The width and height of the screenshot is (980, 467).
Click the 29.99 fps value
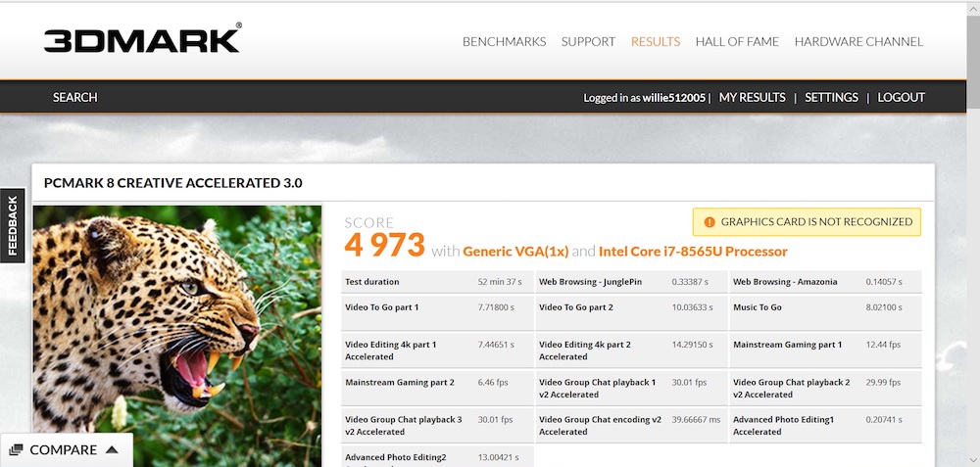883,382
